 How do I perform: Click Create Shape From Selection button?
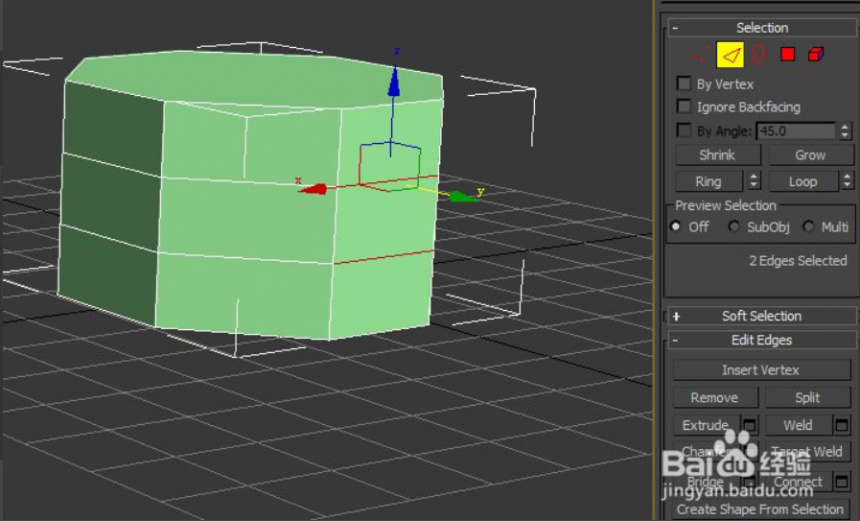[761, 509]
